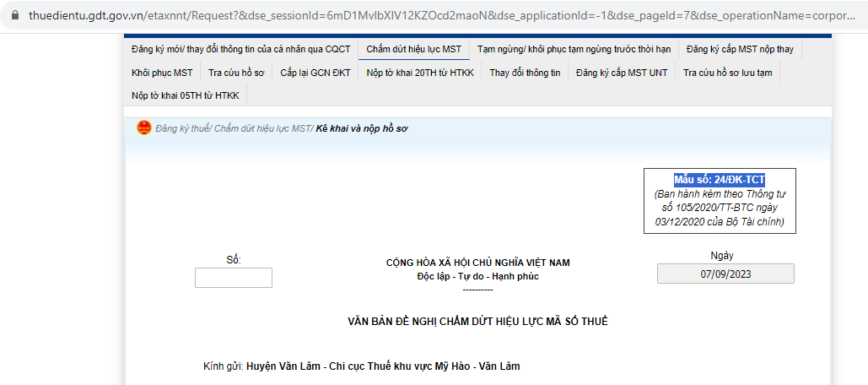Viewport: 868px width, 385px height.
Task: Select Đăng ký cấp MST UNT tab
Action: 621,72
